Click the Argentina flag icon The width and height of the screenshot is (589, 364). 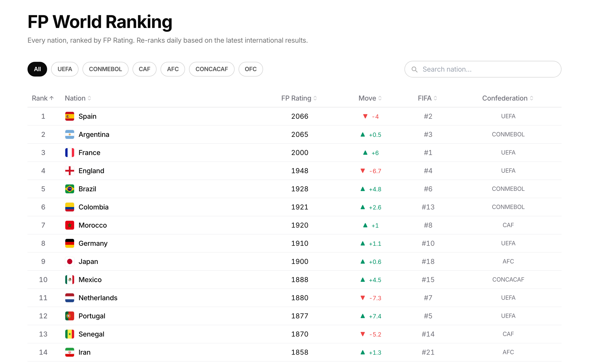pyautogui.click(x=70, y=134)
